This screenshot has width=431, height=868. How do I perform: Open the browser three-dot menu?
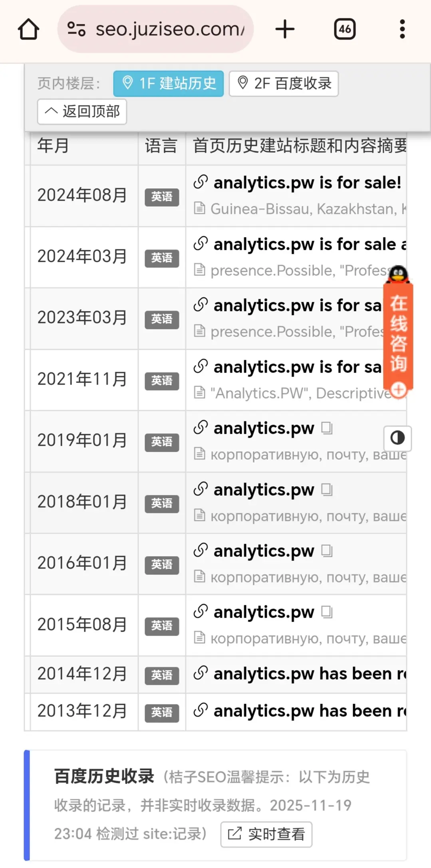click(x=401, y=28)
